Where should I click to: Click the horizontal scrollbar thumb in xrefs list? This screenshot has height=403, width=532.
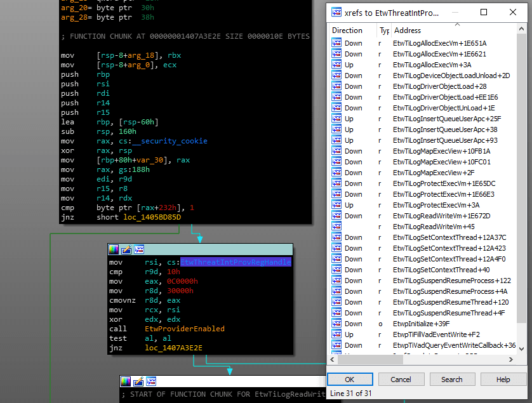371,359
